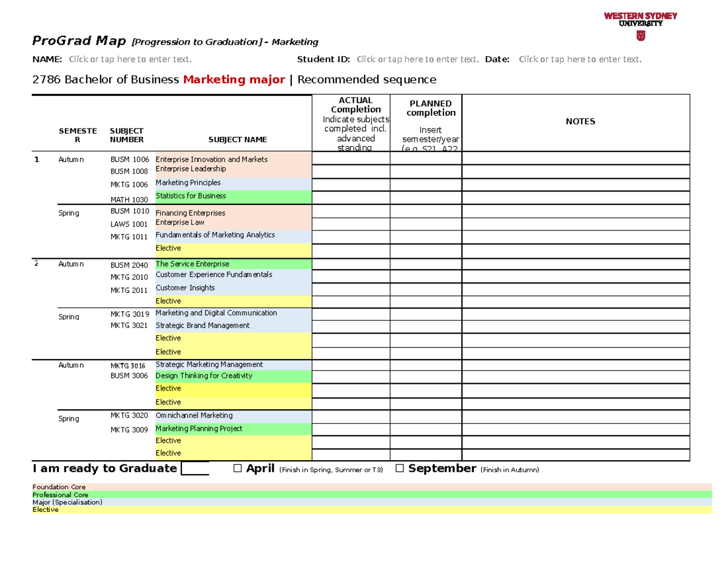Click the NOTES column header

coord(581,121)
